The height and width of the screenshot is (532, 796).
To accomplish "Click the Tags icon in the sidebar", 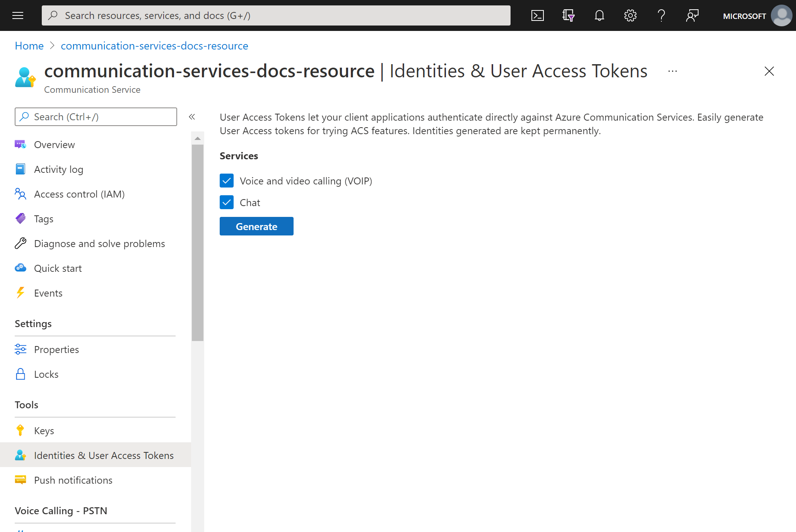I will (x=21, y=218).
